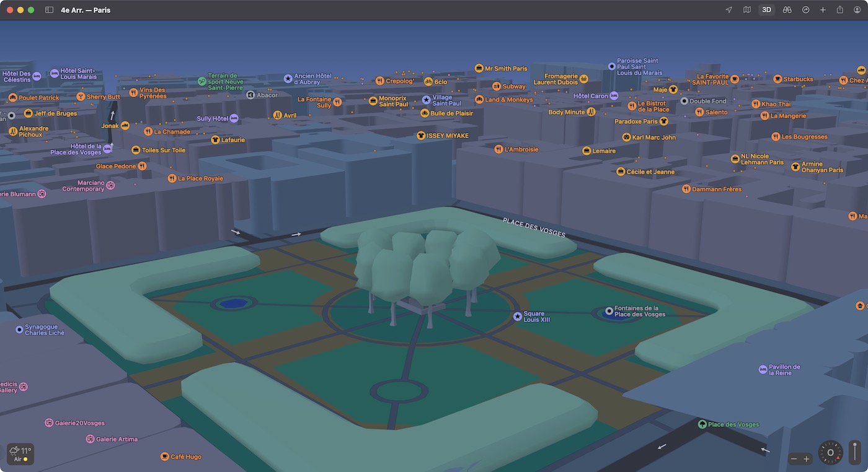Toggle the sidebar panel button
This screenshot has height=472, width=868.
[50, 10]
